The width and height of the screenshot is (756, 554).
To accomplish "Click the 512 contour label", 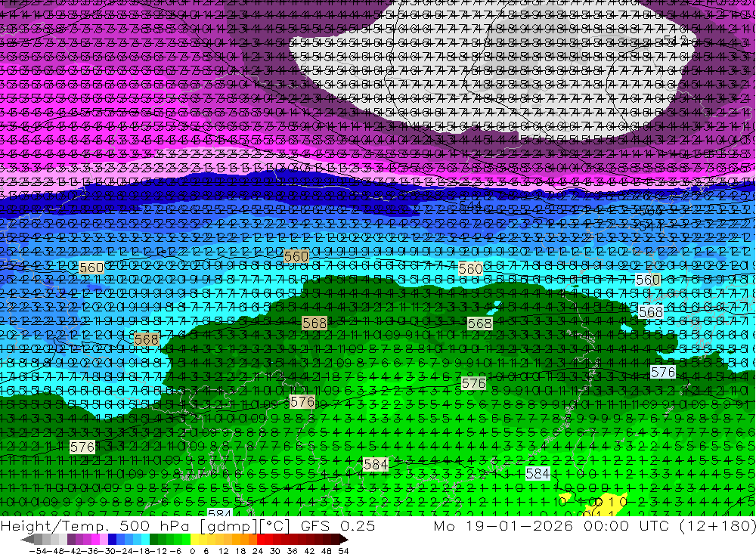I will [675, 40].
